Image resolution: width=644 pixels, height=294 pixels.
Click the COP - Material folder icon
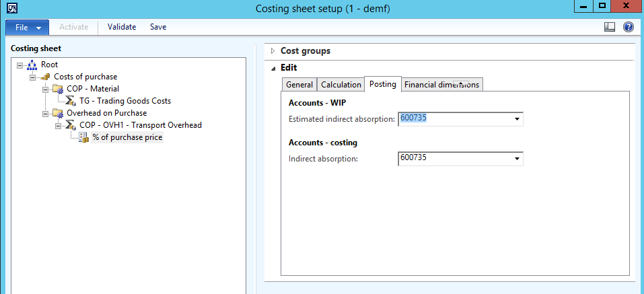[x=57, y=89]
